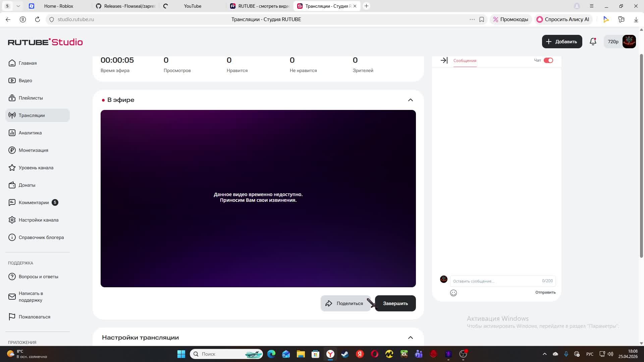644x362 pixels.
Task: Open Настройки канала gear item
Action: pos(38,220)
